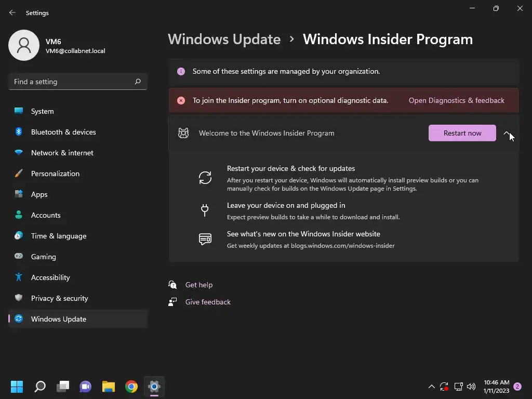Click the Restart now button
The height and width of the screenshot is (399, 532).
(462, 133)
